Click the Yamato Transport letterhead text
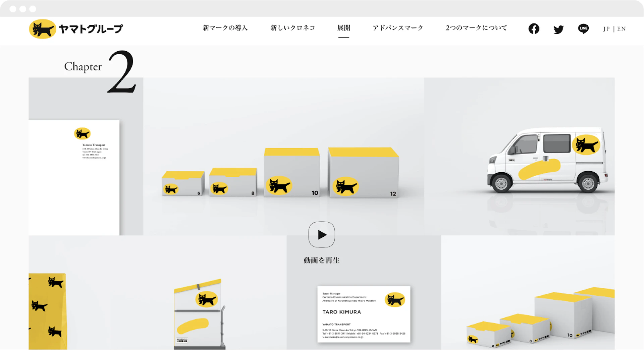This screenshot has height=350, width=644. coord(94,145)
